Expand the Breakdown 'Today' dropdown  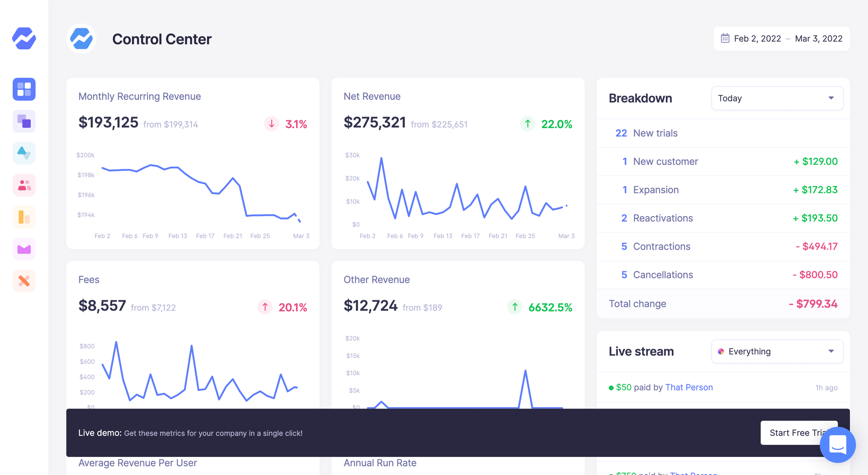(777, 98)
